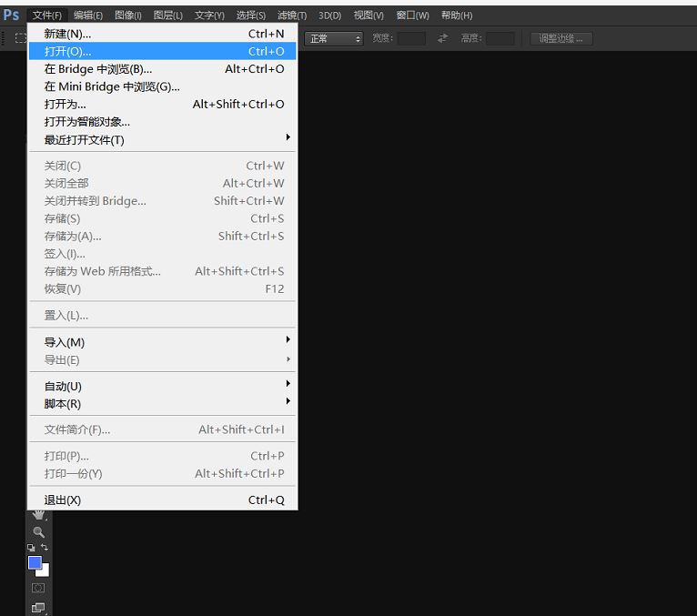This screenshot has width=697, height=616.
Task: Choose 退出(X) to quit
Action: pos(162,500)
